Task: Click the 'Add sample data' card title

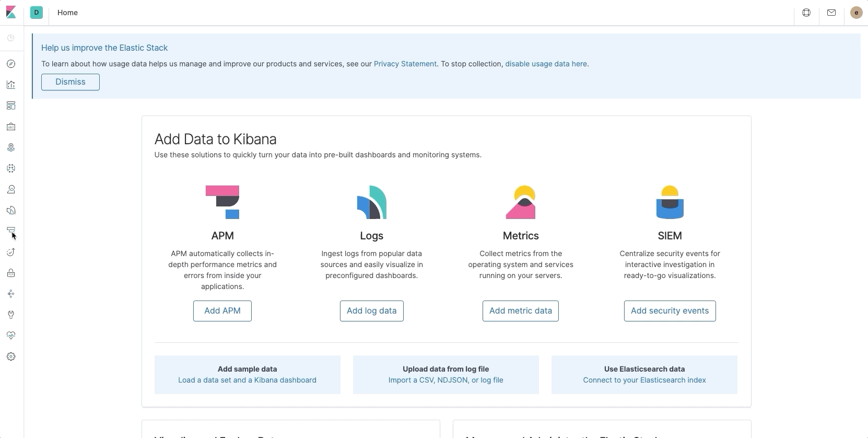Action: [x=247, y=369]
